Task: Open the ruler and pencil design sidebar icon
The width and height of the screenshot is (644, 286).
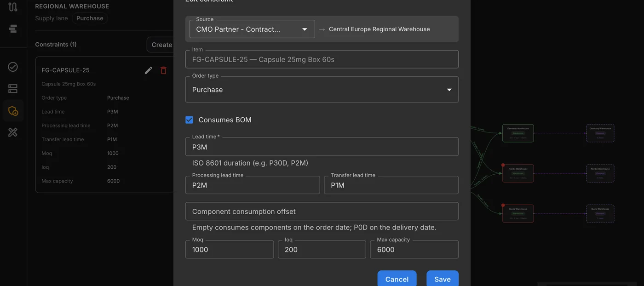Action: tap(13, 132)
